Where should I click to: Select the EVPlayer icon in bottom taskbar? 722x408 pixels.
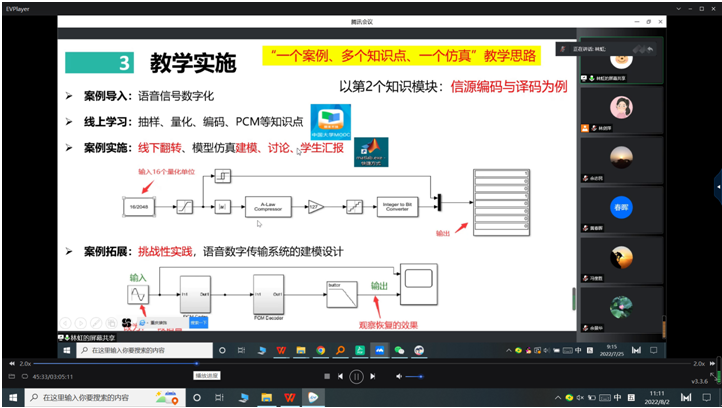(x=313, y=397)
